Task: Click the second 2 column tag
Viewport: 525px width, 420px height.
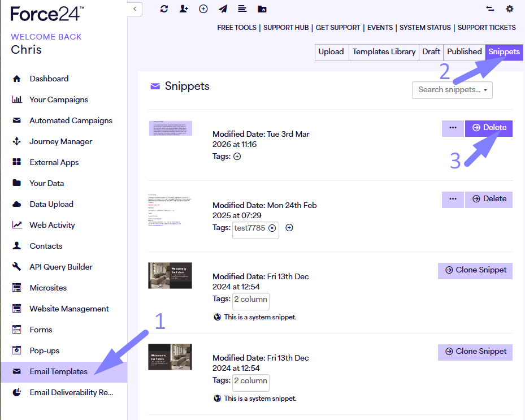Action: [x=251, y=383]
